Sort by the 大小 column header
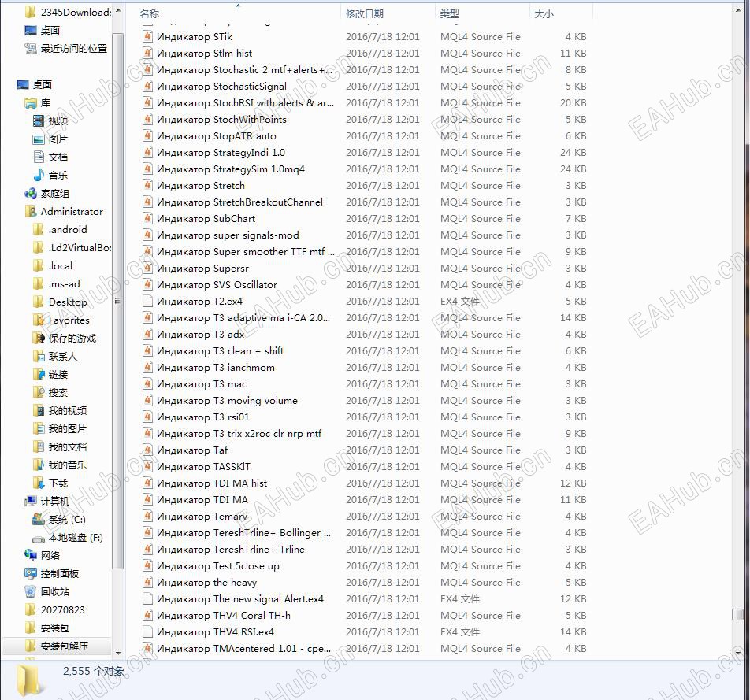750x700 pixels. [544, 14]
